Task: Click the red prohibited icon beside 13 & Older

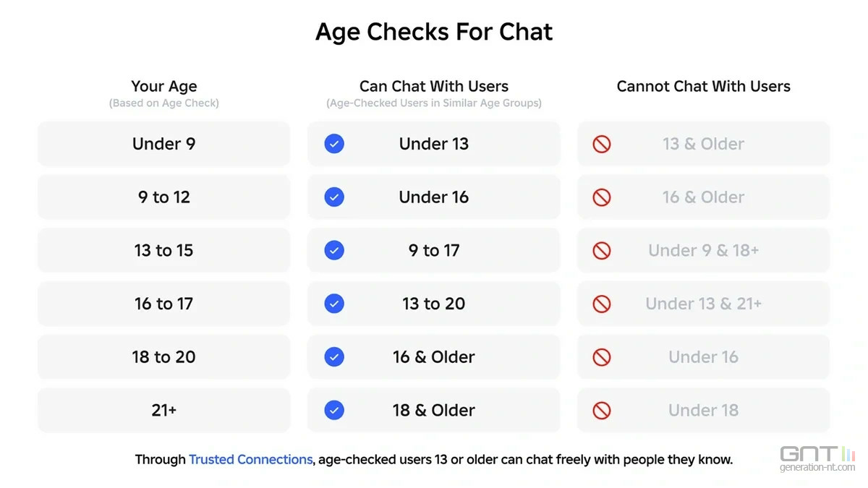Action: click(602, 144)
